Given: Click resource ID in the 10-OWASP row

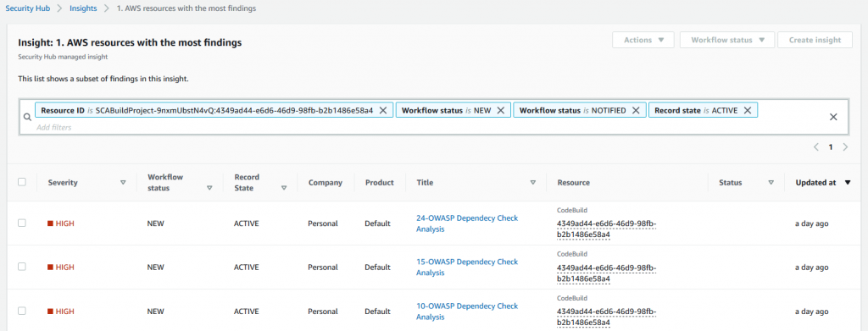Looking at the screenshot, I should (607, 317).
